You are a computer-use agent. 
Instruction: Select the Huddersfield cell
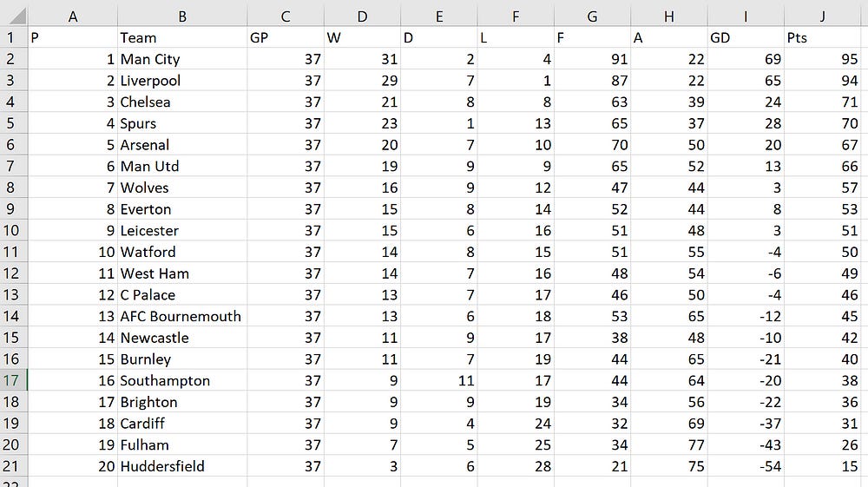[x=182, y=466]
